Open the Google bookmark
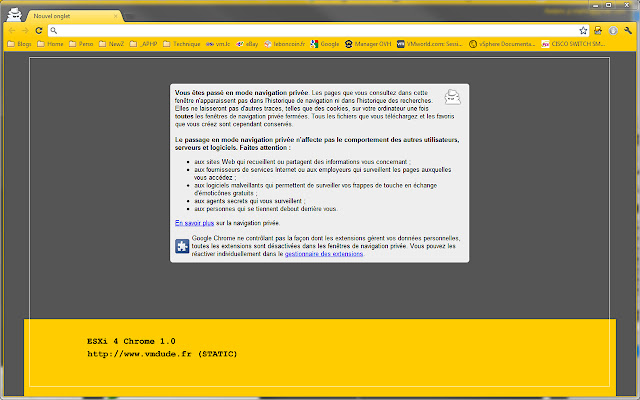 (x=324, y=44)
